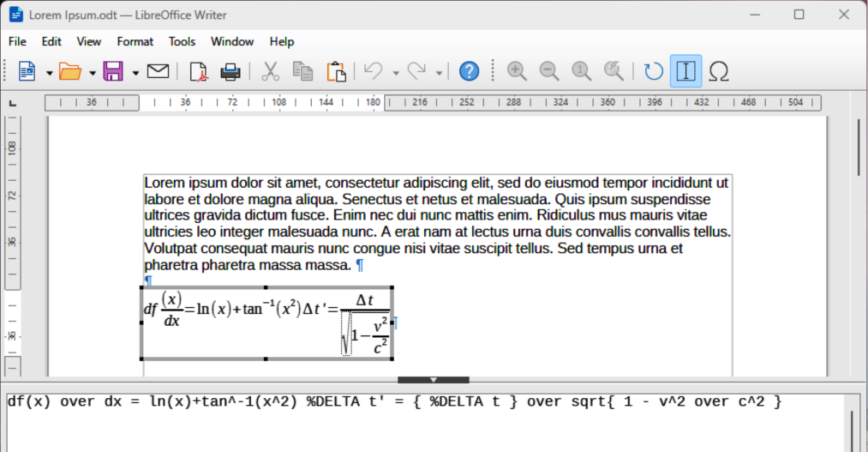
Task: Click the Export as PDF icon
Action: click(x=199, y=71)
